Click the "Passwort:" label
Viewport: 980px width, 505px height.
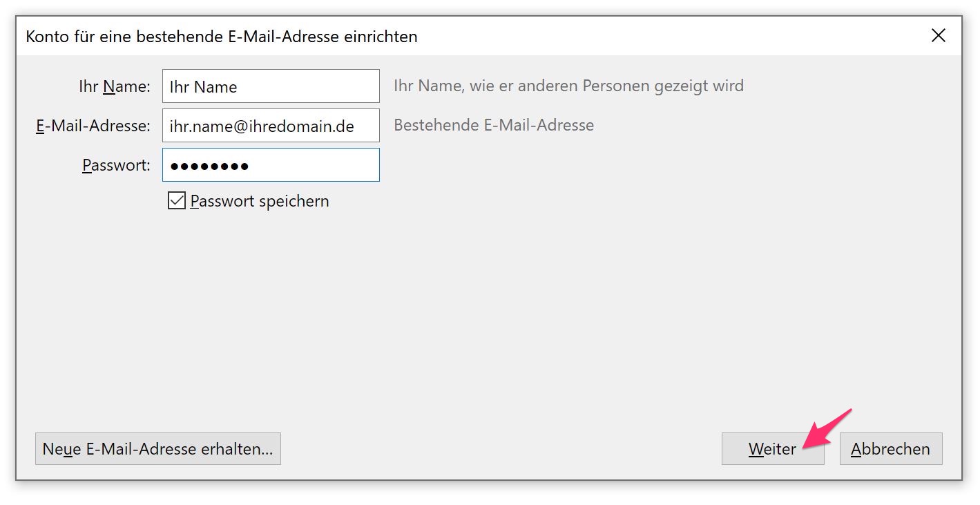(x=116, y=165)
